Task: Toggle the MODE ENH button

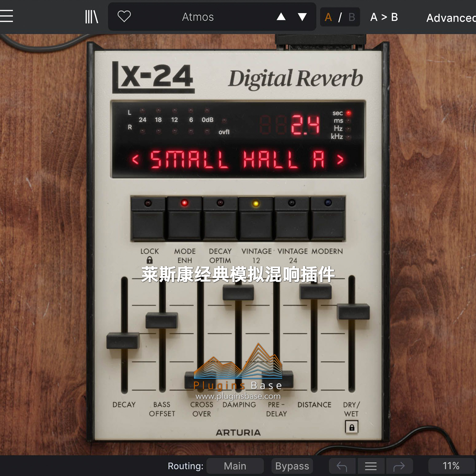Action: click(184, 219)
